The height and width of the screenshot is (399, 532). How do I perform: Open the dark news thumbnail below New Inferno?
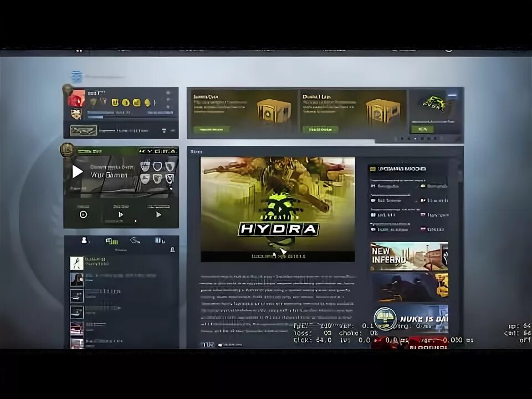tap(409, 288)
